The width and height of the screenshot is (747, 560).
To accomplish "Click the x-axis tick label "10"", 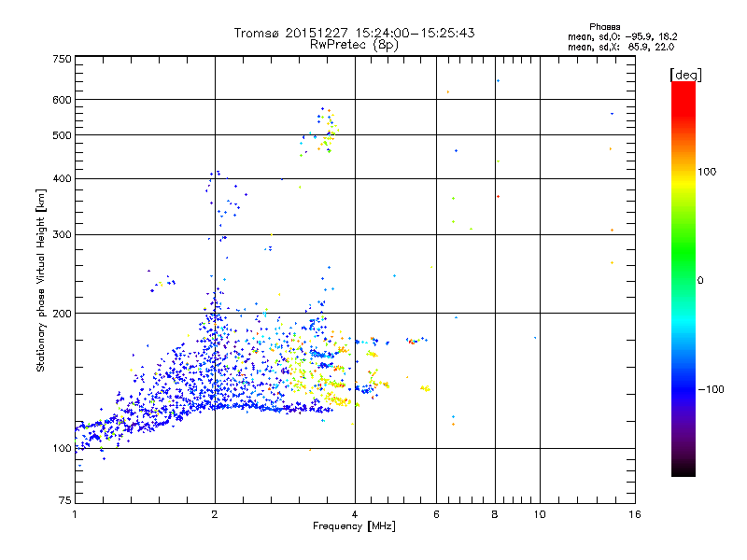I will [540, 514].
